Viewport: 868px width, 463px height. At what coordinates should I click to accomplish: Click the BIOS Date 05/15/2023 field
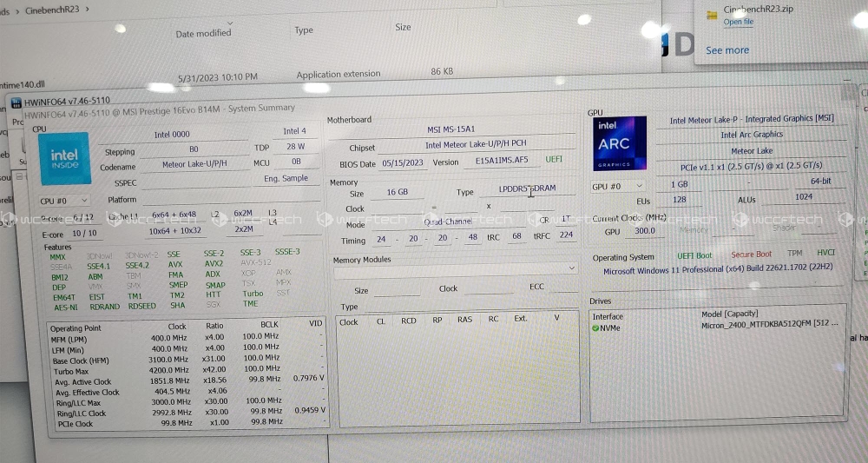(402, 162)
